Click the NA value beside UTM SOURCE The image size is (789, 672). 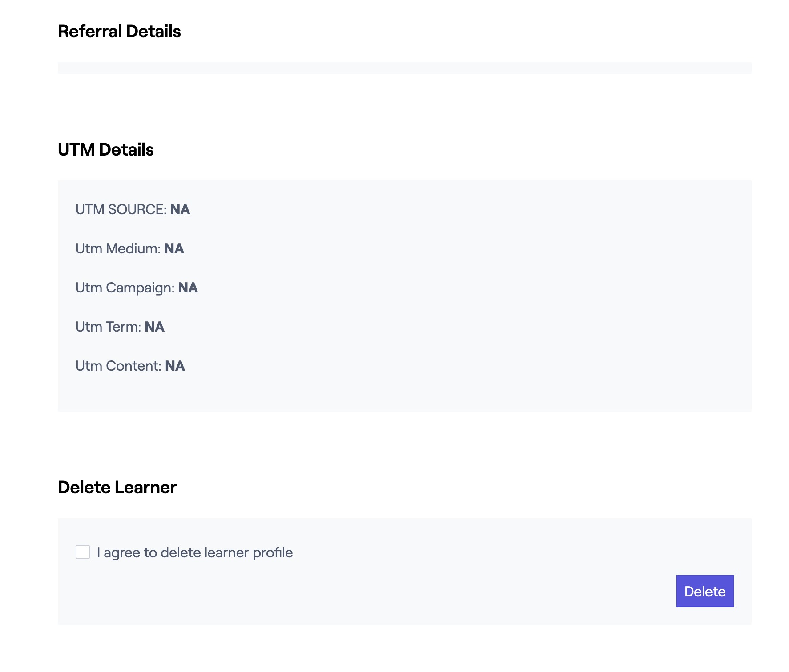[x=180, y=209]
